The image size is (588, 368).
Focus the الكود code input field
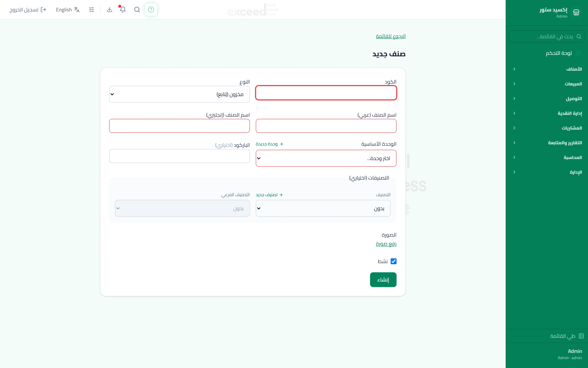(326, 93)
